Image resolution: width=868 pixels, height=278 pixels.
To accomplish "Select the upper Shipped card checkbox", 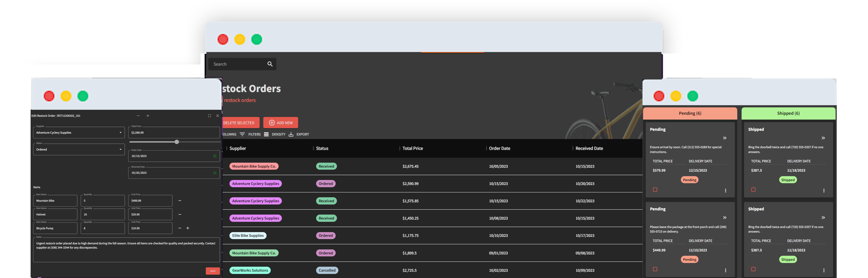I will click(x=753, y=190).
